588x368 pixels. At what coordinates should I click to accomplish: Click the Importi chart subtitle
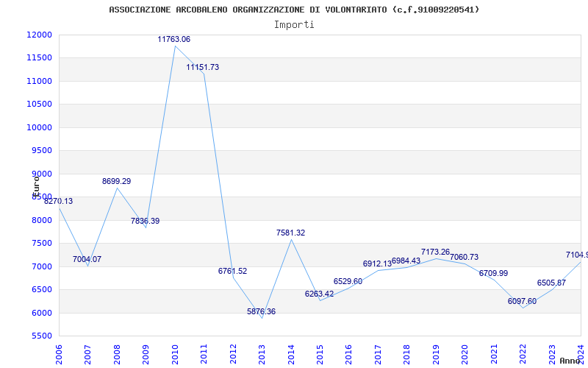pyautogui.click(x=294, y=24)
